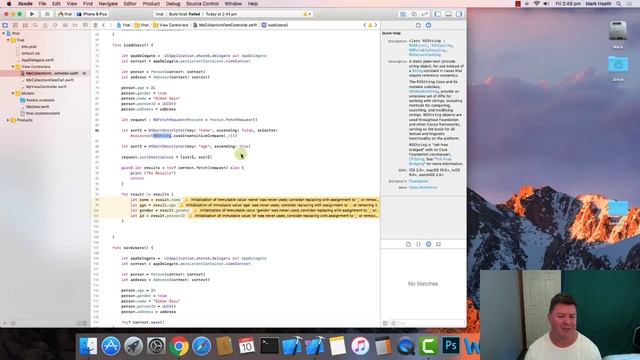Open the Find navigator magnifier

(35, 25)
